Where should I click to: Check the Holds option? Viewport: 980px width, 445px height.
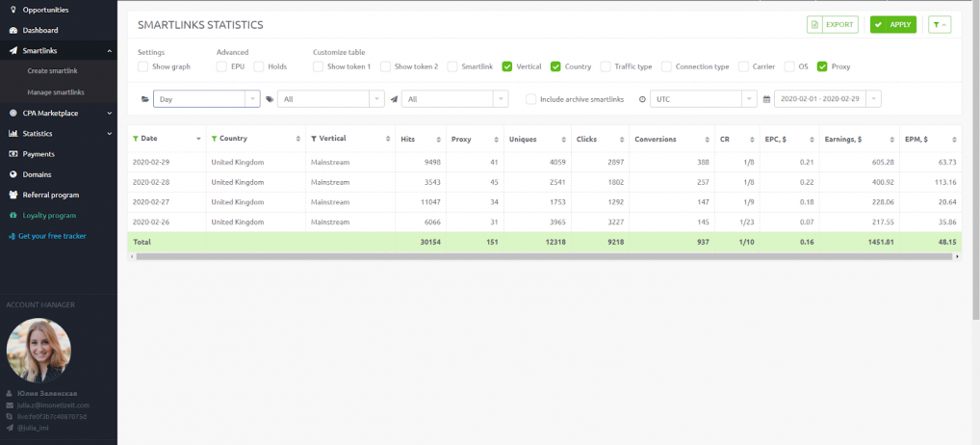coord(259,66)
